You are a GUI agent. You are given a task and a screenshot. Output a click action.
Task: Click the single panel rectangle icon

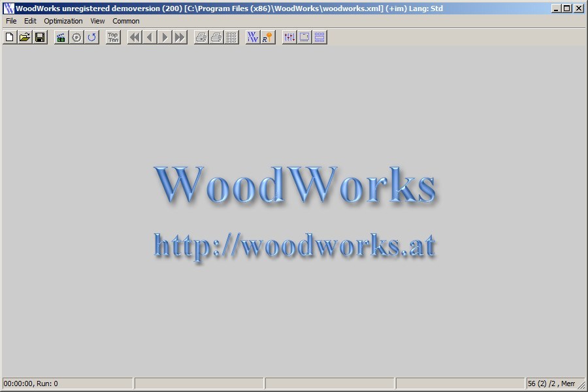(304, 37)
